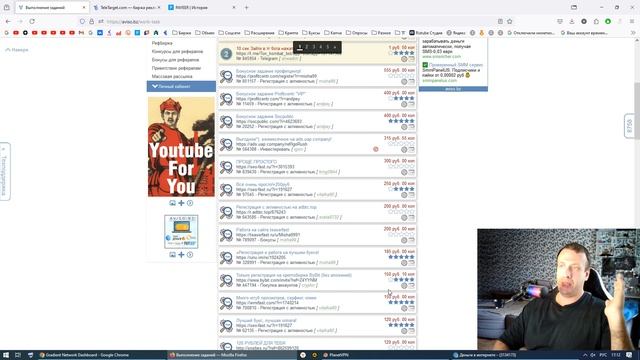Click the magnifier icon of the bybit task
Viewport: 640px width, 360px height.
click(x=226, y=280)
